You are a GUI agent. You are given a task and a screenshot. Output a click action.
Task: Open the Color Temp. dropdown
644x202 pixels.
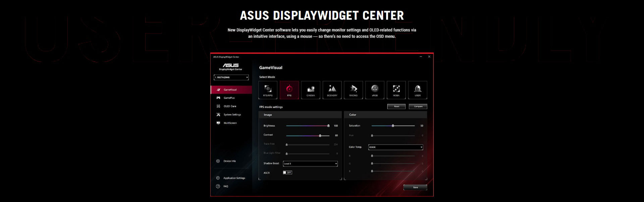pyautogui.click(x=395, y=147)
